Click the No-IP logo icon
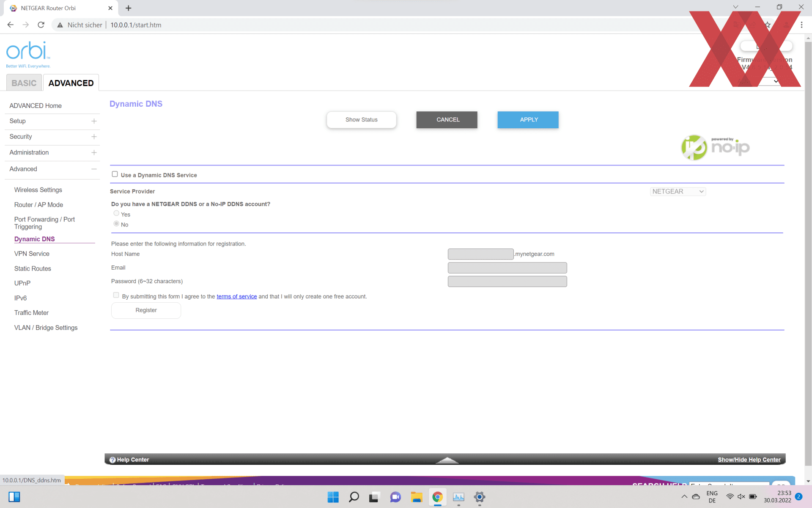Image resolution: width=812 pixels, height=508 pixels. coord(694,147)
